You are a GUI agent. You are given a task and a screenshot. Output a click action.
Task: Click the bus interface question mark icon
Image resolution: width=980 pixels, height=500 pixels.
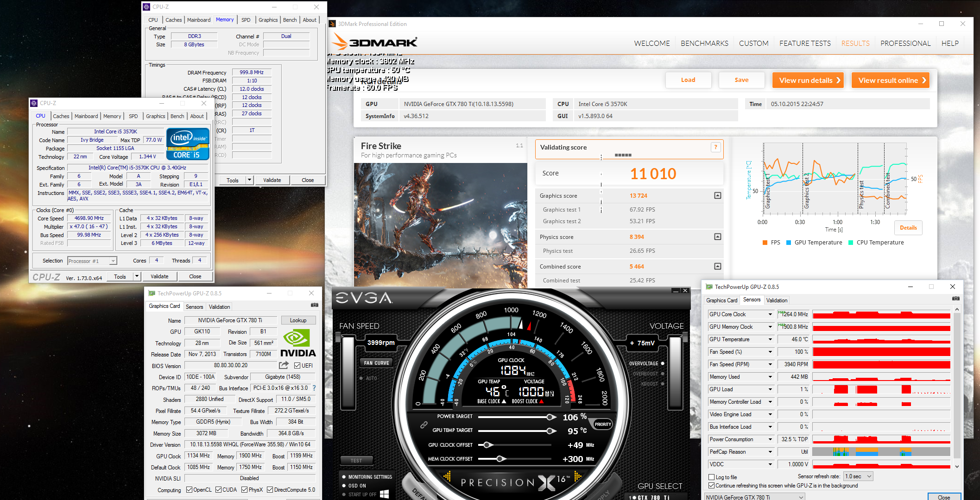point(314,388)
